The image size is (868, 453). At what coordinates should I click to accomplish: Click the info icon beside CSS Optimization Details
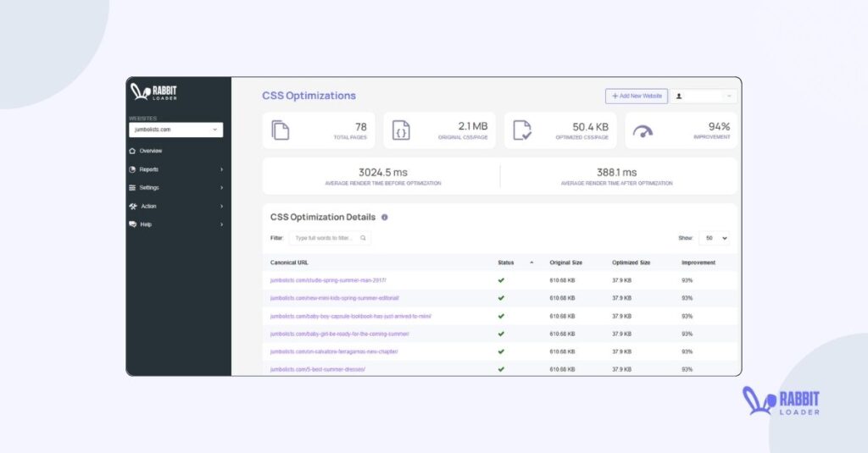pyautogui.click(x=385, y=218)
